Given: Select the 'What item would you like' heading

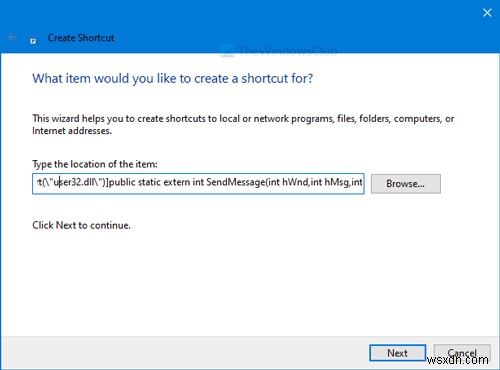Looking at the screenshot, I should point(173,79).
